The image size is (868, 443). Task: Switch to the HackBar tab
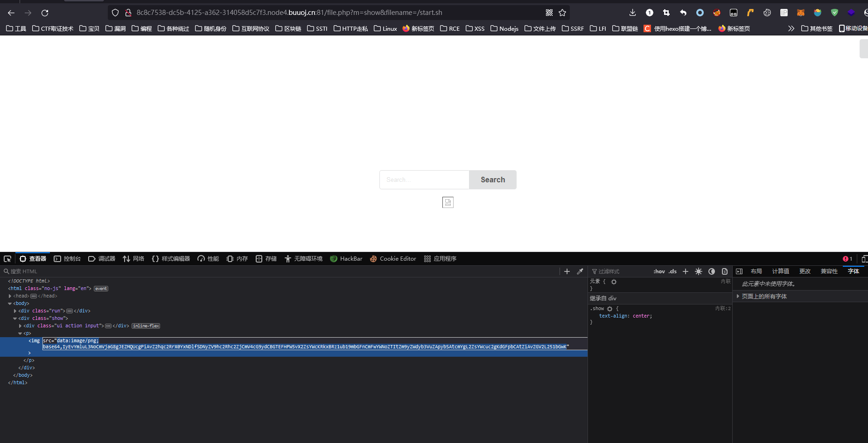pos(346,259)
